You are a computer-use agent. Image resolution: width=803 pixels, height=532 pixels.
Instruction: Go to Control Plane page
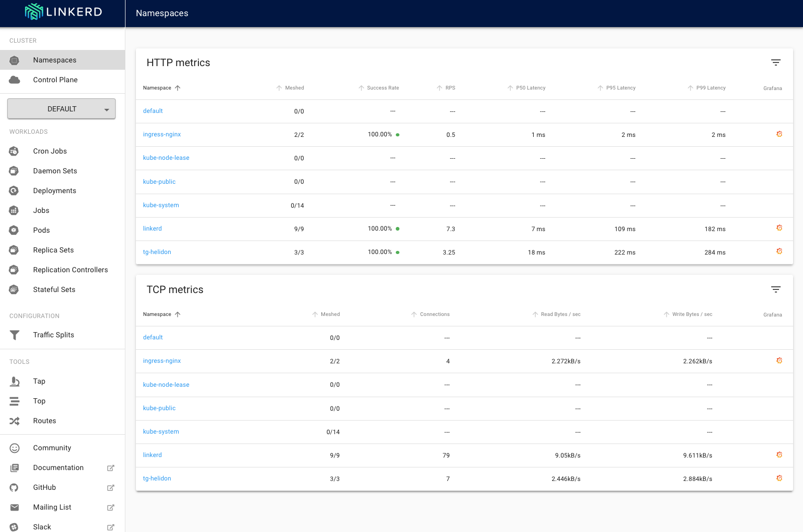(62, 80)
